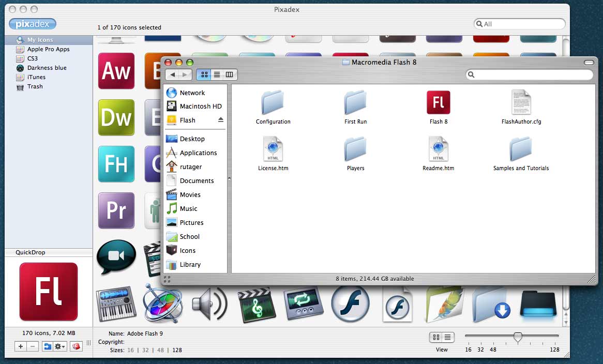Select the Dw Dreamweaver icon in Pixadex
The image size is (603, 364).
click(x=116, y=117)
